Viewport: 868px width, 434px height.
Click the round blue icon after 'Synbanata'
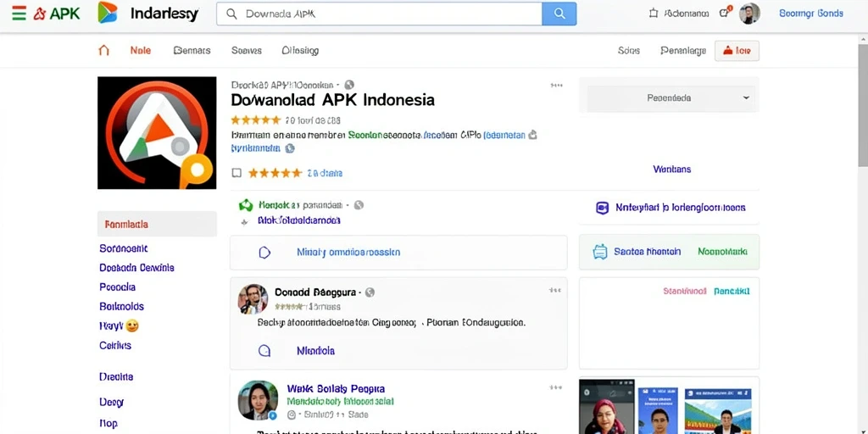290,148
